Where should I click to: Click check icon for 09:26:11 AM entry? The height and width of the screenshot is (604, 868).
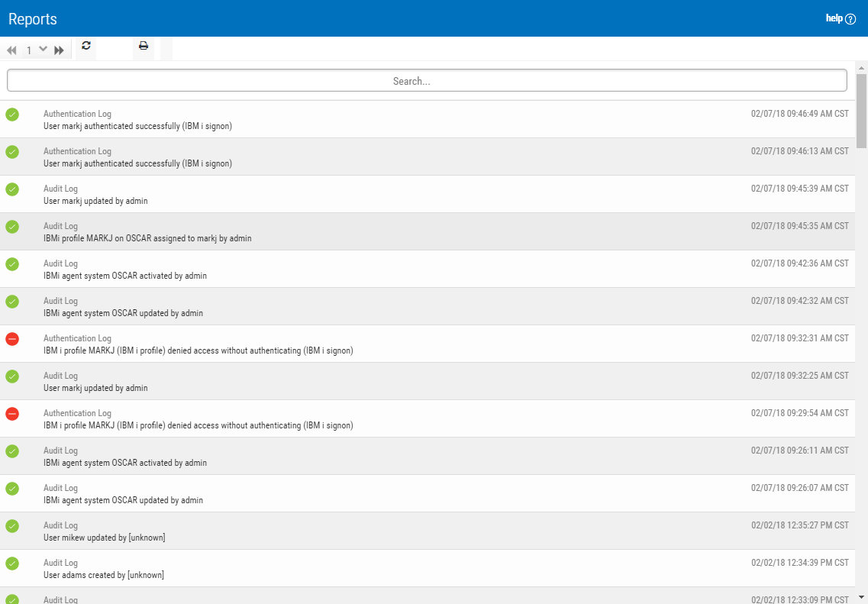click(12, 451)
